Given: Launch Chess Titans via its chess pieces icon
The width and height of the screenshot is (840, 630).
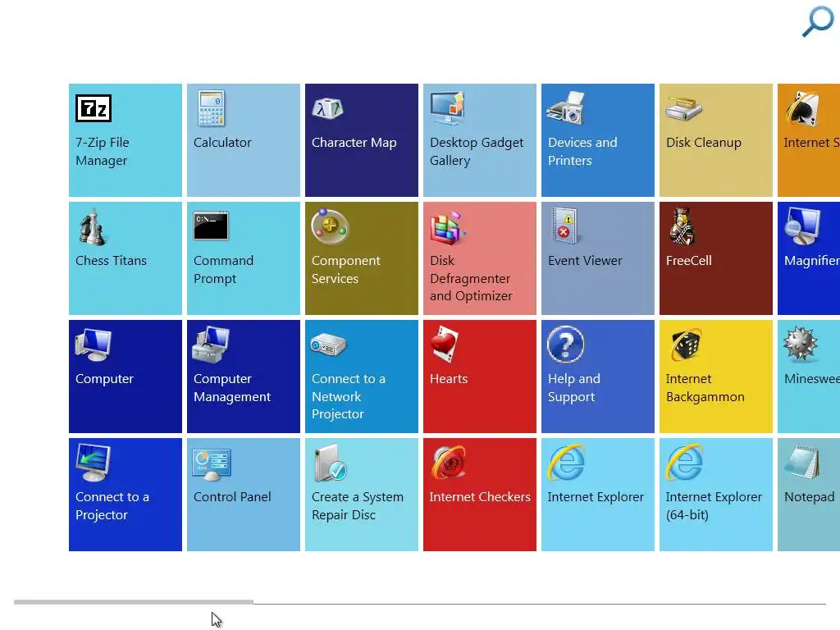Looking at the screenshot, I should [92, 226].
